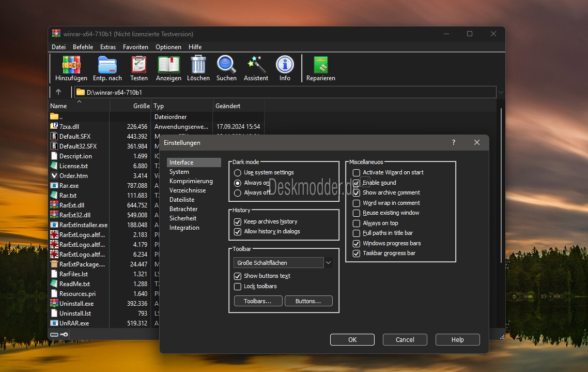The width and height of the screenshot is (588, 372).
Task: Select Use system settings radio button
Action: [x=237, y=173]
